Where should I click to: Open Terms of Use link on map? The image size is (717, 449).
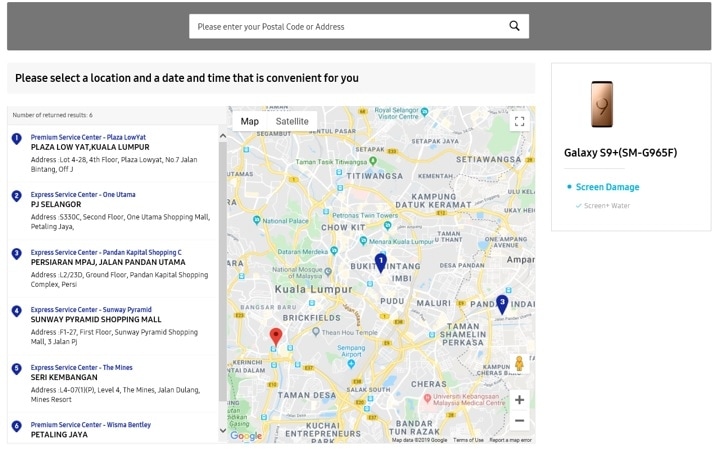[468, 440]
